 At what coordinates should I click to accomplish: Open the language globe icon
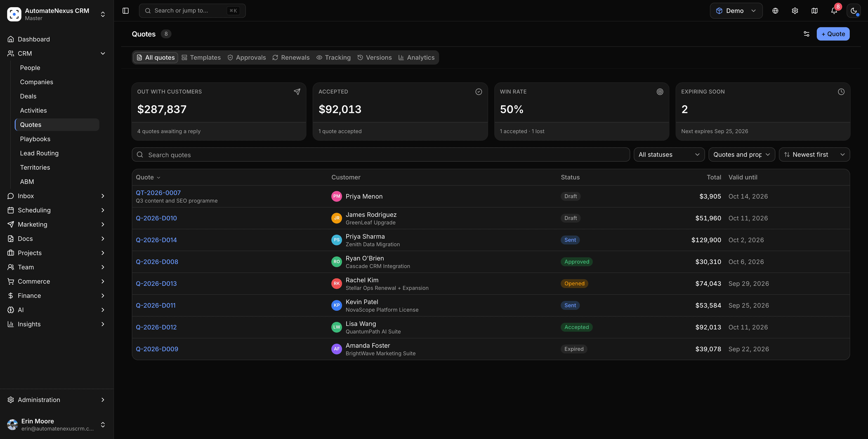click(x=775, y=11)
